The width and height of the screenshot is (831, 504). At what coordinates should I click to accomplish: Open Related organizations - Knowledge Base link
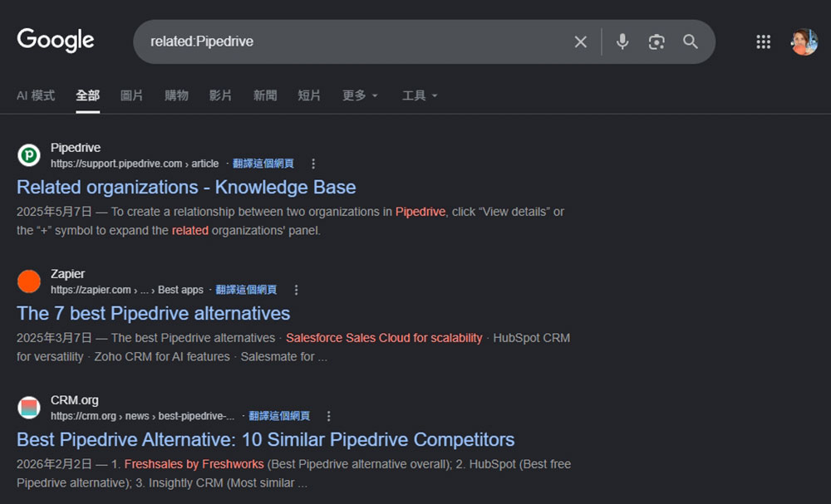coord(186,187)
